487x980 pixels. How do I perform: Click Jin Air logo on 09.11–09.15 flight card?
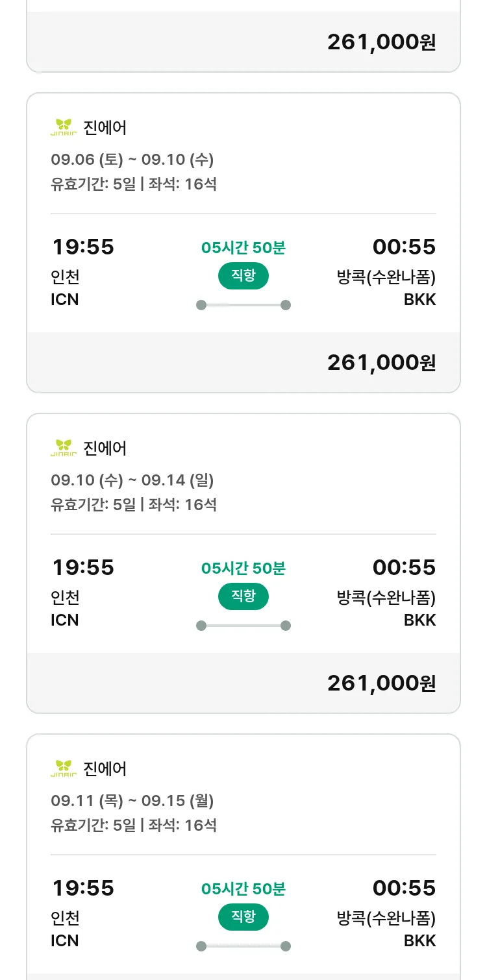[64, 768]
